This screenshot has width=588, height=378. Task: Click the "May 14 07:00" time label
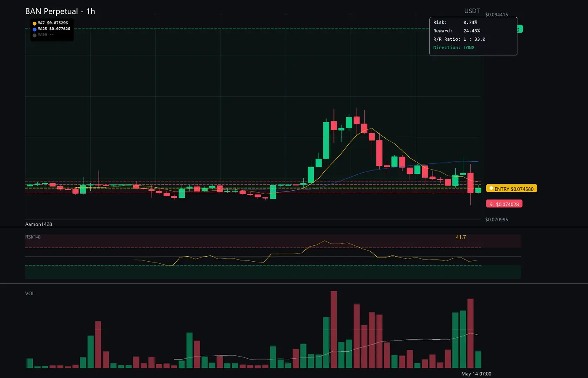click(476, 374)
